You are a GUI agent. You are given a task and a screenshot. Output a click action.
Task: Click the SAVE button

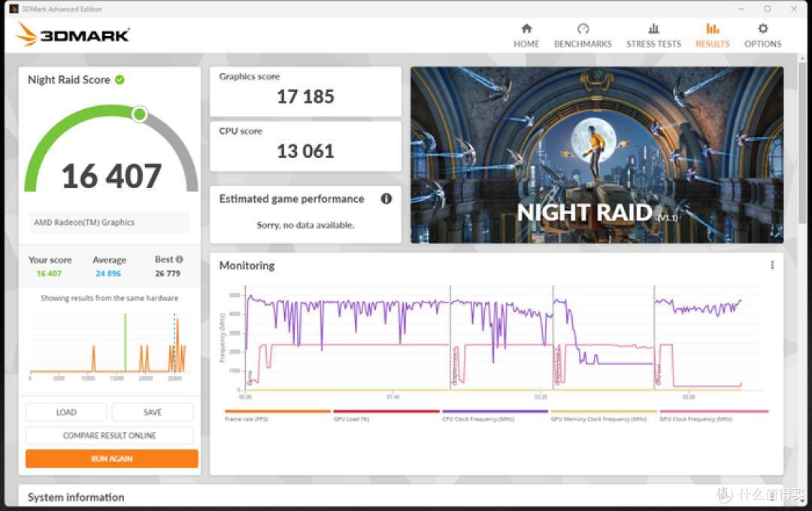tap(152, 412)
